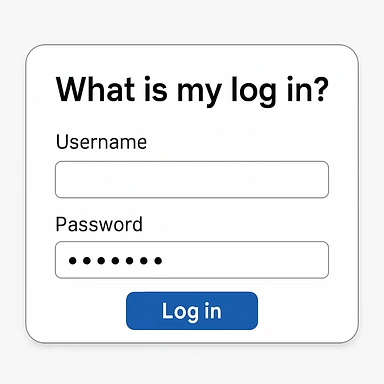Click the question mark in the heading
This screenshot has width=384, height=384.
pyautogui.click(x=321, y=89)
